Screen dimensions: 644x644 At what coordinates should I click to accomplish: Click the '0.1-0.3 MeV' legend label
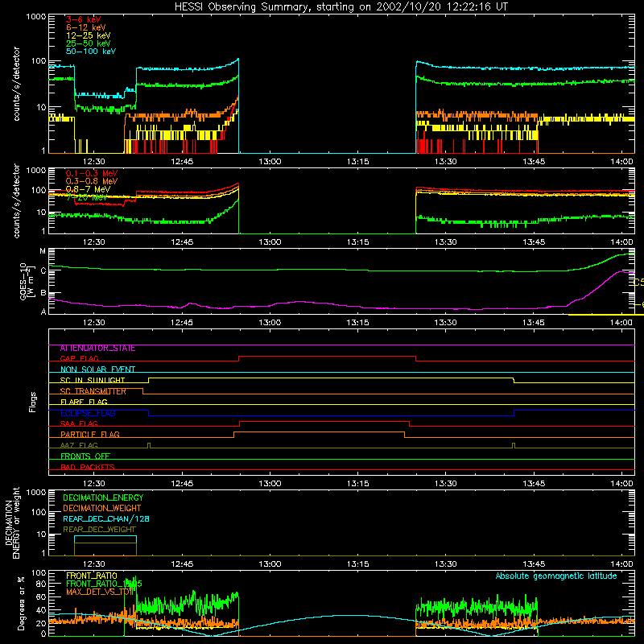pos(92,173)
